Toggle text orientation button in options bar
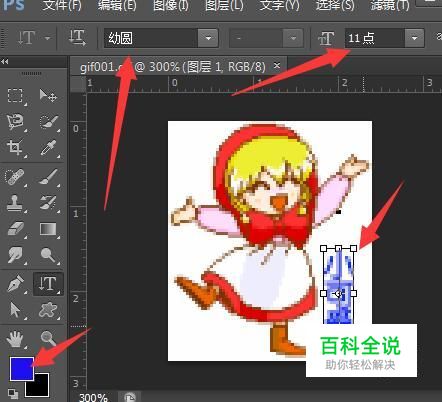 [77, 38]
